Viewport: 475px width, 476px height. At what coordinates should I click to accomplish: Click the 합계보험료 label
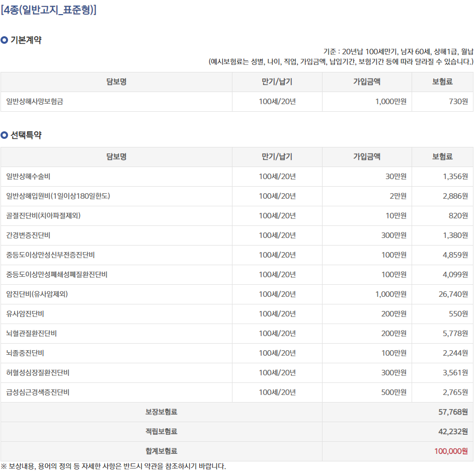tap(161, 451)
